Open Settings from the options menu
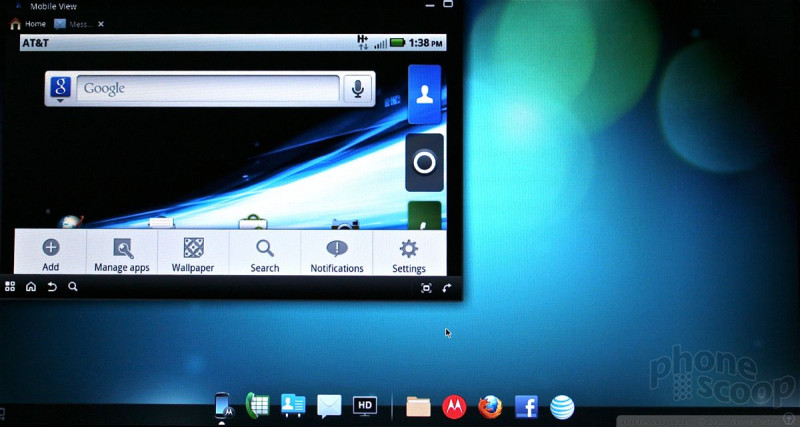 tap(409, 254)
